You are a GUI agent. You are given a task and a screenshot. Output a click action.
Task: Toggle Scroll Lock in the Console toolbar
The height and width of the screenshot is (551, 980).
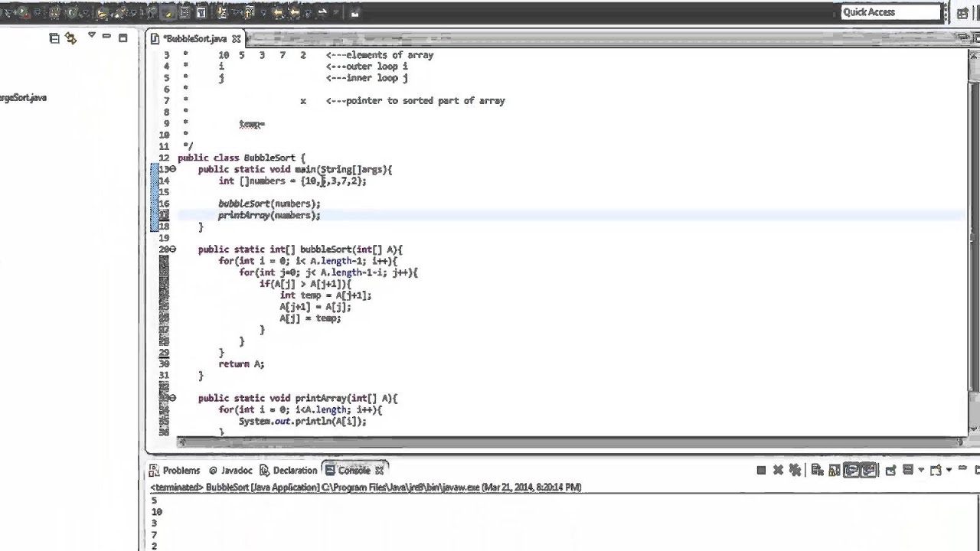pyautogui.click(x=835, y=470)
